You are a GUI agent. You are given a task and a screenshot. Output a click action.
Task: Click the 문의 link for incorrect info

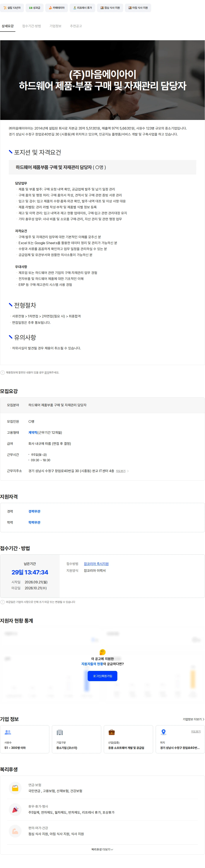[47, 372]
